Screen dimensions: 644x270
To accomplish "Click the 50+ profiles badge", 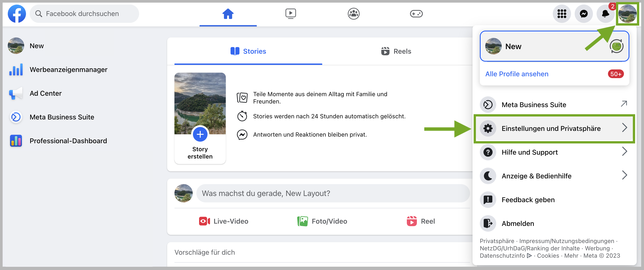I will (616, 74).
